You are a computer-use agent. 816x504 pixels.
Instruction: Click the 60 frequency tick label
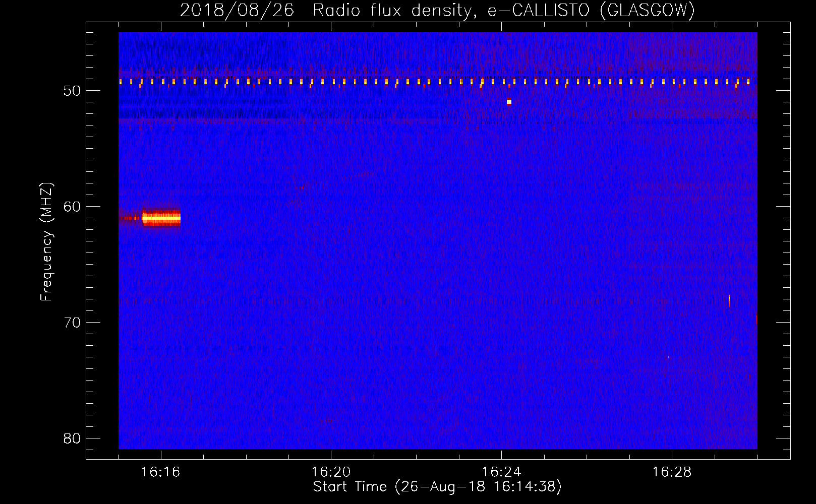coord(72,207)
